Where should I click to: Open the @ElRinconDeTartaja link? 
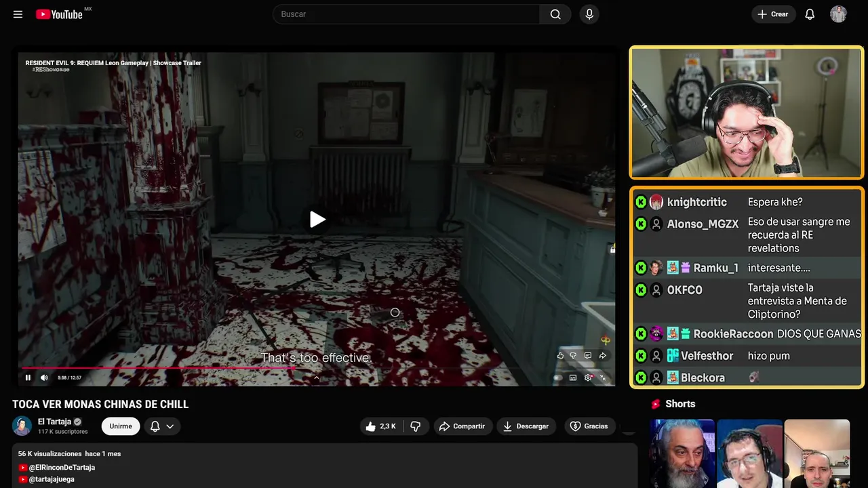point(62,468)
